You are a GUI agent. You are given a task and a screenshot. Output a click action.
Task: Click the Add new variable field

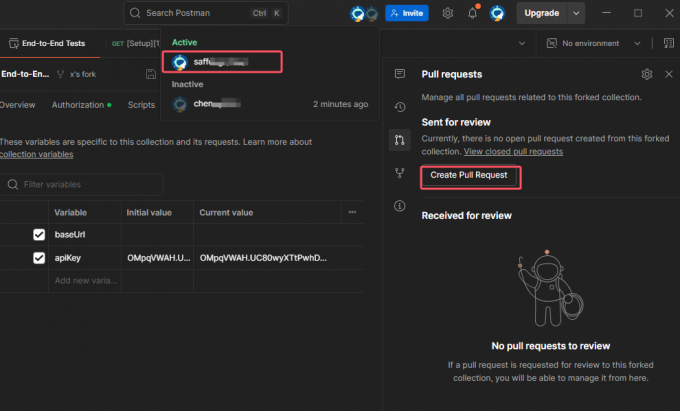pos(85,281)
